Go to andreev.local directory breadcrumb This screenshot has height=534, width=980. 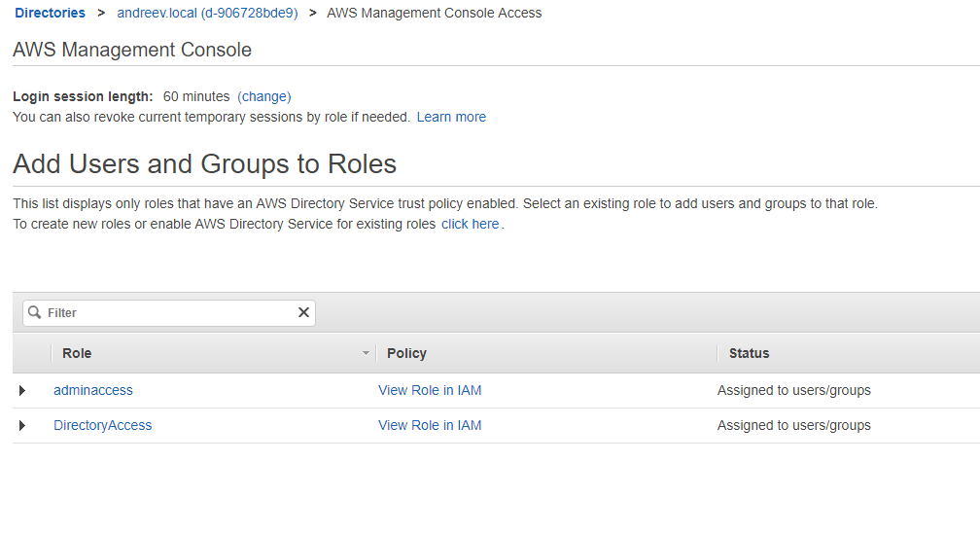207,14
